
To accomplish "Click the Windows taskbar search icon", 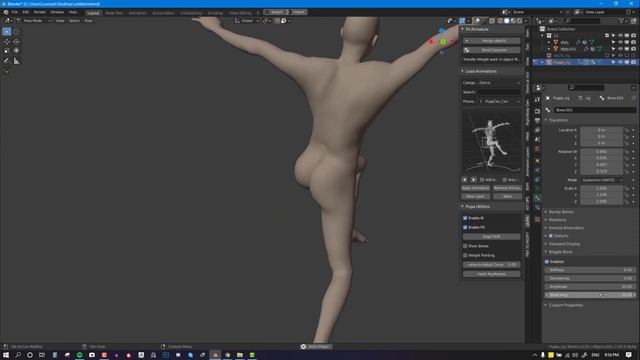I will [x=18, y=355].
